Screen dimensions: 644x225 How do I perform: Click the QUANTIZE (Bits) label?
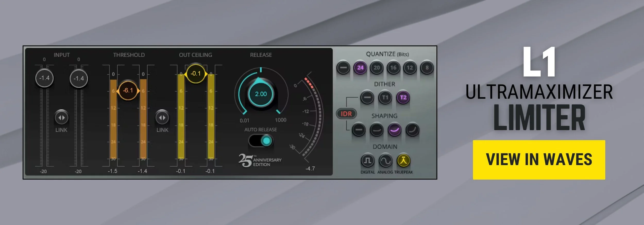(x=387, y=54)
